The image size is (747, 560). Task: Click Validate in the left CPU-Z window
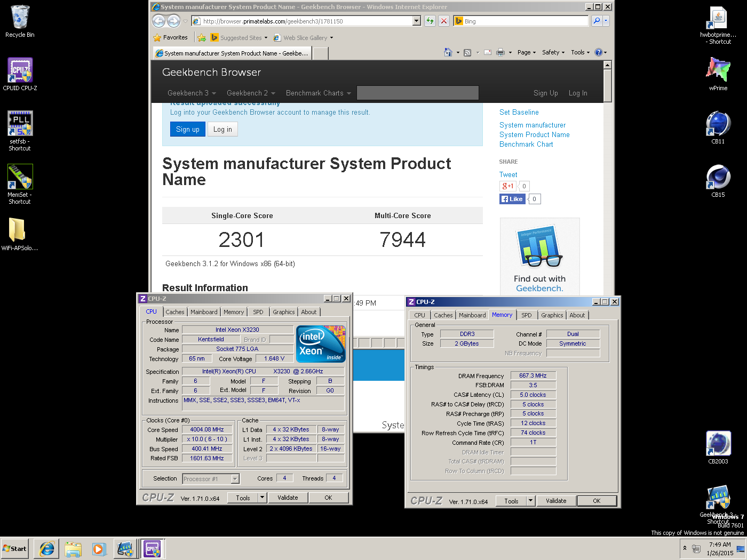click(x=288, y=498)
